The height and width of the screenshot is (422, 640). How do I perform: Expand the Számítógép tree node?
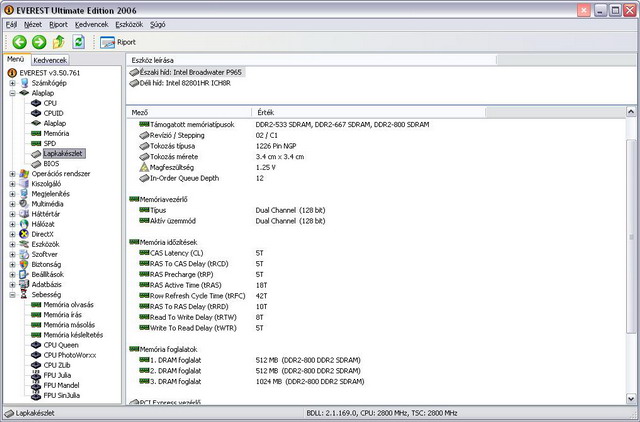(x=12, y=83)
